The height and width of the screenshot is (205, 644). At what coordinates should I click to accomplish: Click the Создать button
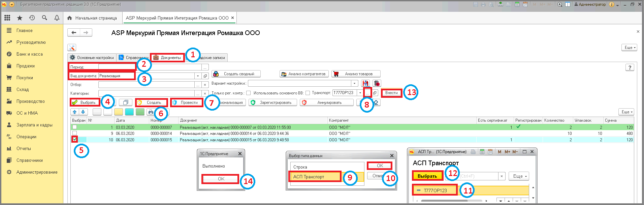tap(151, 102)
